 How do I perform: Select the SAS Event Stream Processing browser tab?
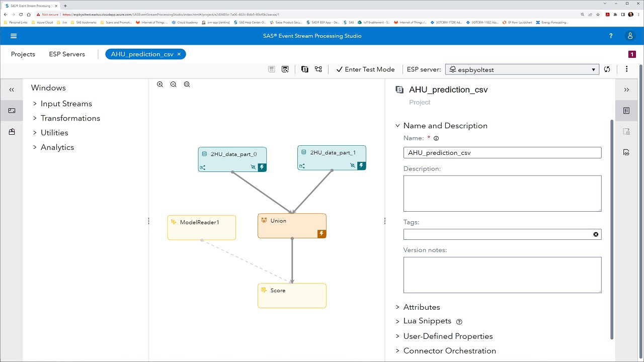pyautogui.click(x=31, y=6)
